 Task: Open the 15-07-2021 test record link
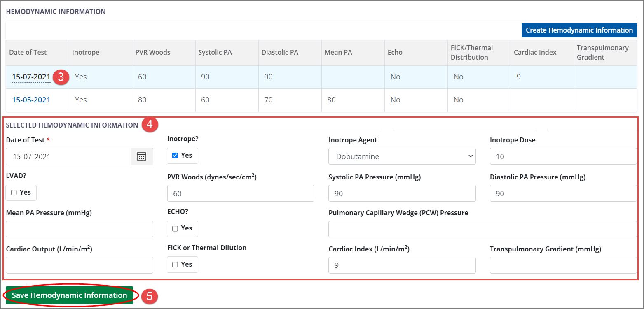(x=31, y=77)
